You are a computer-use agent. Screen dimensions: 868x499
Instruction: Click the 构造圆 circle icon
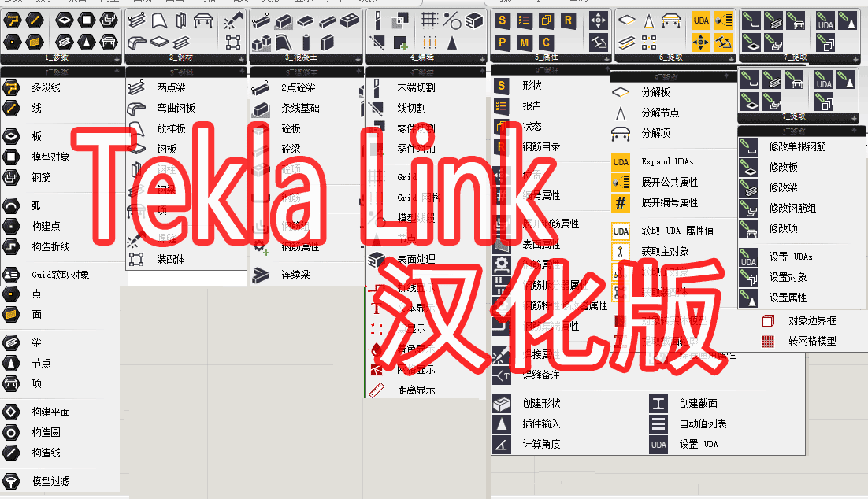tap(11, 432)
